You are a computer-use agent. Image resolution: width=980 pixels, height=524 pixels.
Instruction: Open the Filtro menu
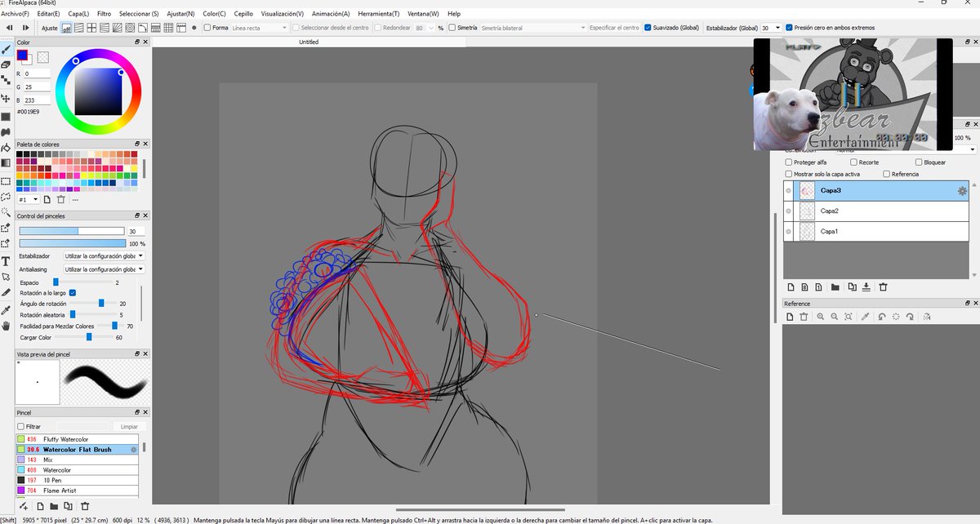104,14
